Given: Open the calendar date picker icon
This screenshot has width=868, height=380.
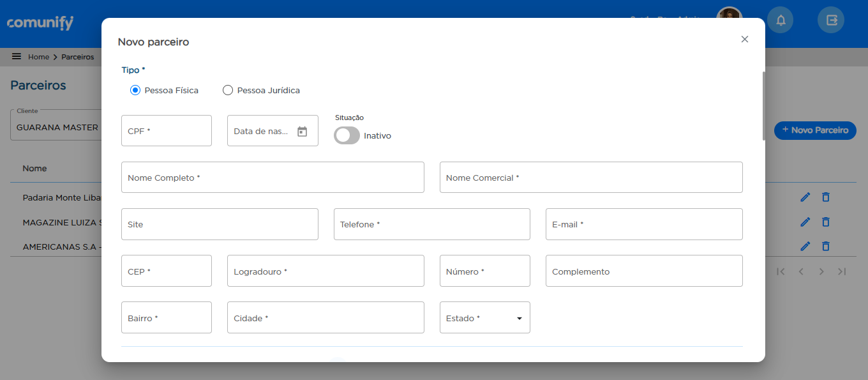Looking at the screenshot, I should [303, 131].
